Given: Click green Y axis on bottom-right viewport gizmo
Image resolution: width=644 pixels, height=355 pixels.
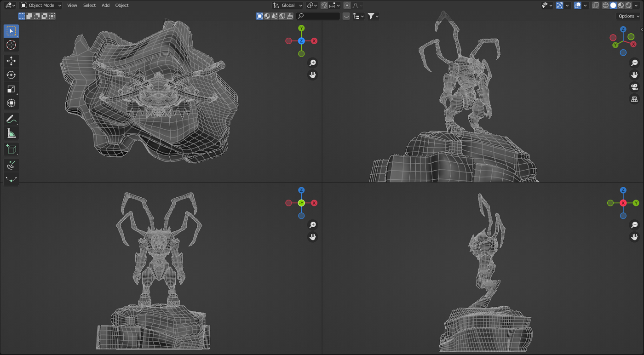Looking at the screenshot, I should tap(636, 203).
